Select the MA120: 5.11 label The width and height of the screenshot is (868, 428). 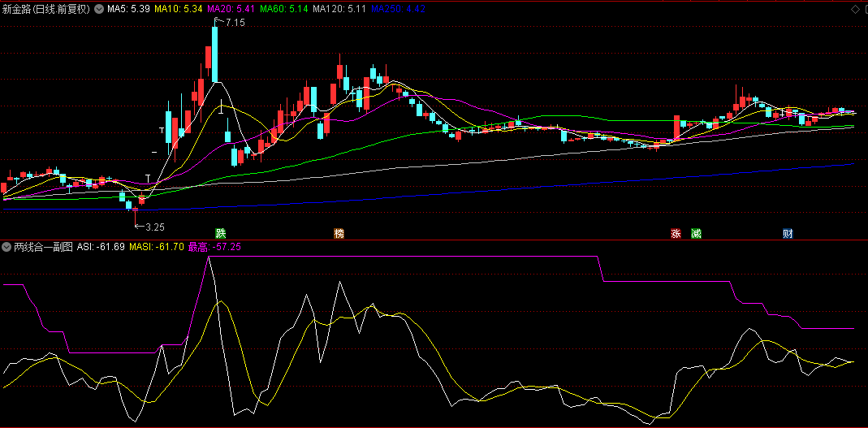tap(339, 9)
